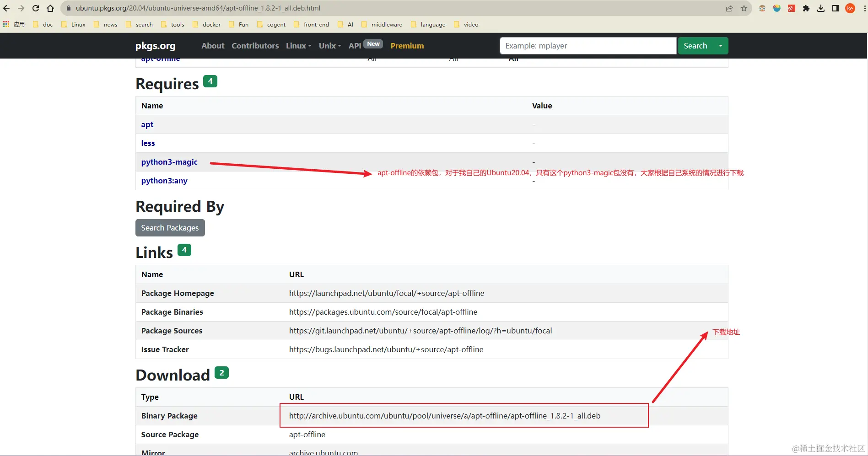Open the python3-magic requirement link
Screen dimensions: 868x456
(x=169, y=162)
